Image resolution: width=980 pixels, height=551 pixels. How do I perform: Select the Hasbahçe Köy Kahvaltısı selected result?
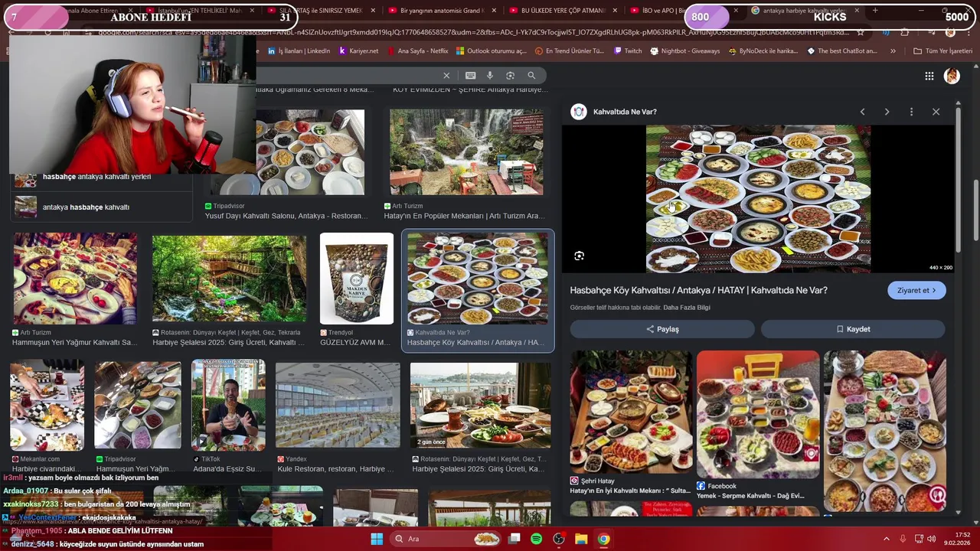pos(478,290)
